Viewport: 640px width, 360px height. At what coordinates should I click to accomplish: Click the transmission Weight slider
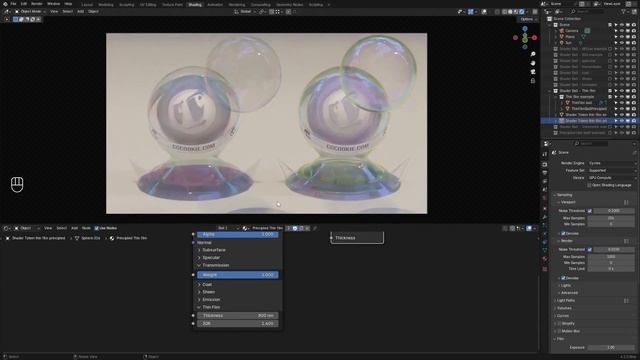point(238,275)
